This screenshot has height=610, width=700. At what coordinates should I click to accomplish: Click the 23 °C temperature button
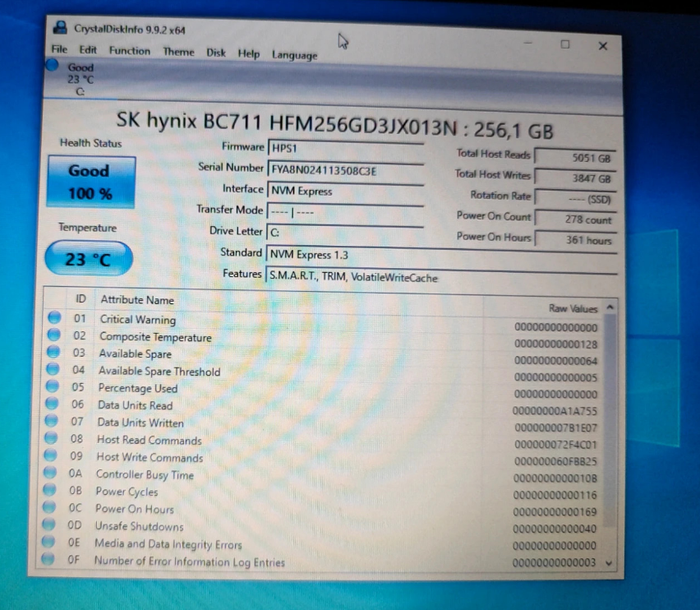tap(89, 259)
